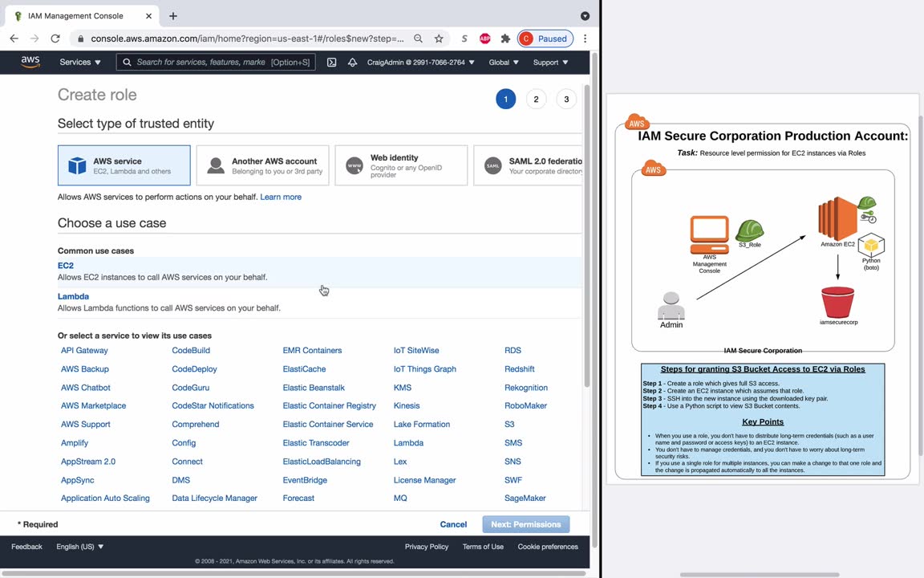This screenshot has height=578, width=924.
Task: Go to step 2 indicator
Action: [537, 99]
